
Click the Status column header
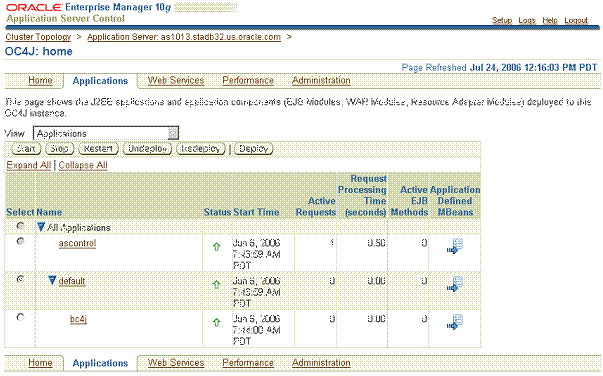(217, 212)
